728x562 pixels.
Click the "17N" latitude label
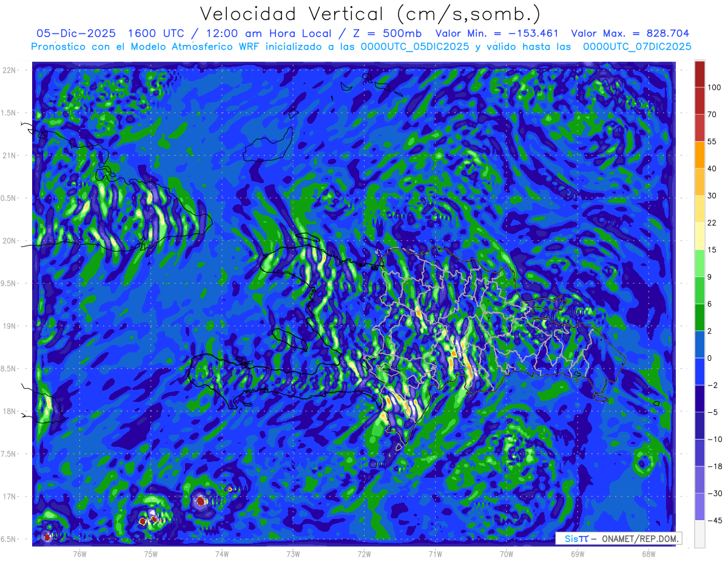(x=10, y=497)
